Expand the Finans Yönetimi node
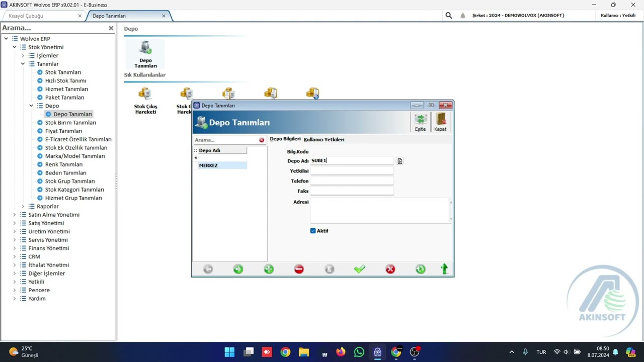Viewport: 644px width, 362px height. click(15, 248)
